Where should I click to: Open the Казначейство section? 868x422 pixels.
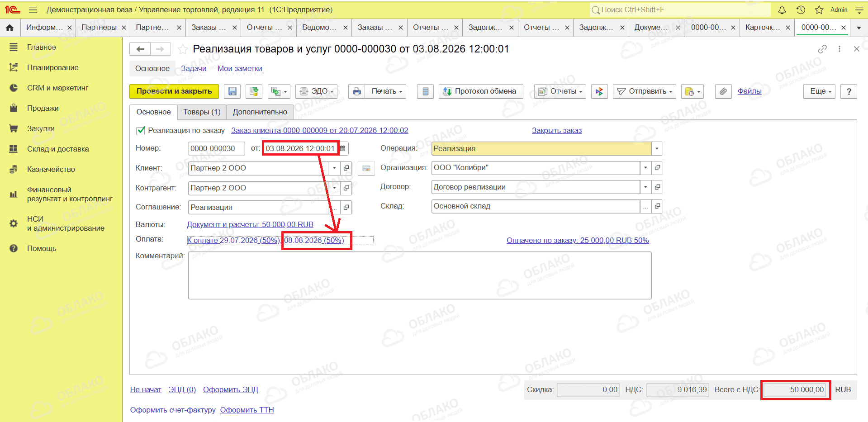(x=51, y=169)
